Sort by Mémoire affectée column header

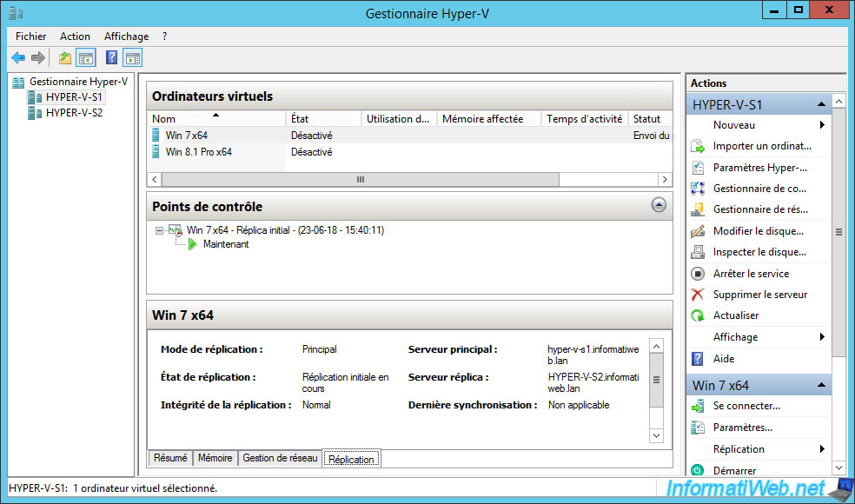(489, 119)
